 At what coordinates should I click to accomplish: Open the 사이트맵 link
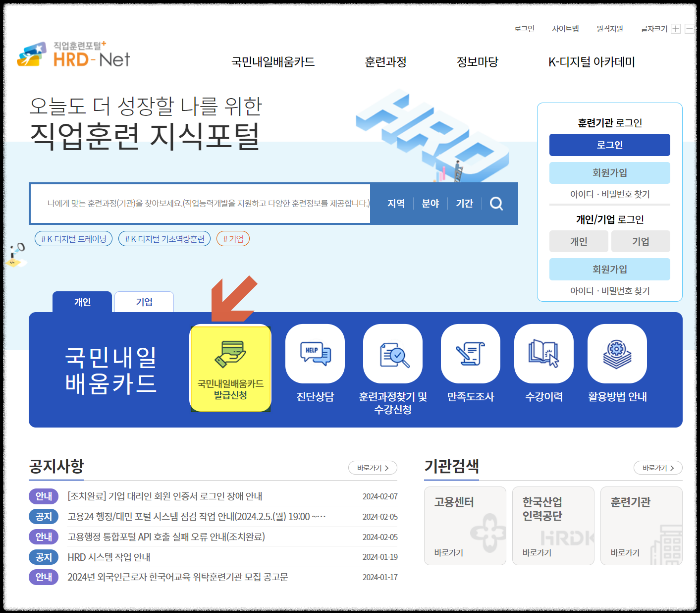pyautogui.click(x=565, y=29)
